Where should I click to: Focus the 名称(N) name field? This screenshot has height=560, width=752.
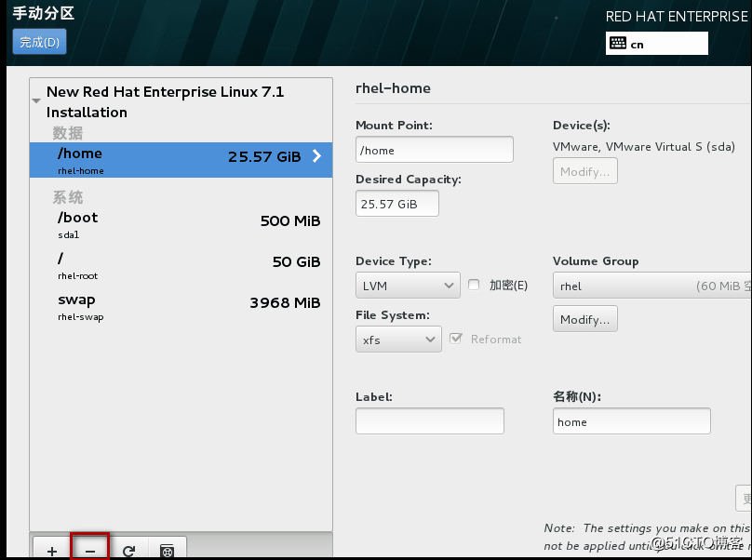point(632,421)
